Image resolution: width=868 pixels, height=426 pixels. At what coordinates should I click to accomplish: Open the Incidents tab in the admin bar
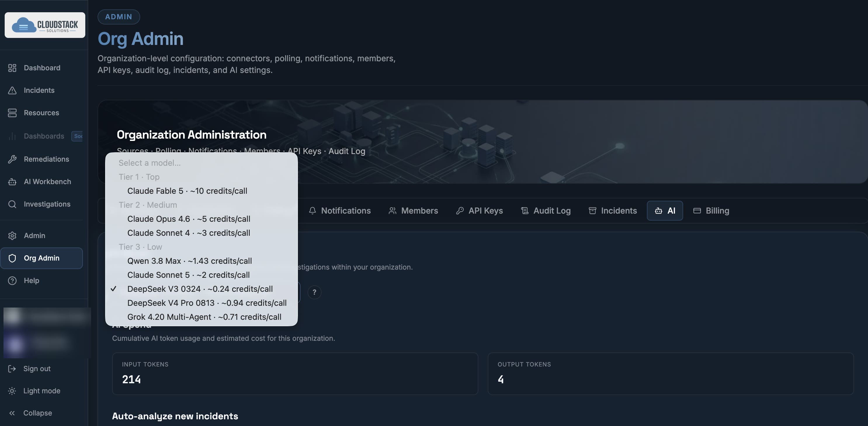pos(612,211)
